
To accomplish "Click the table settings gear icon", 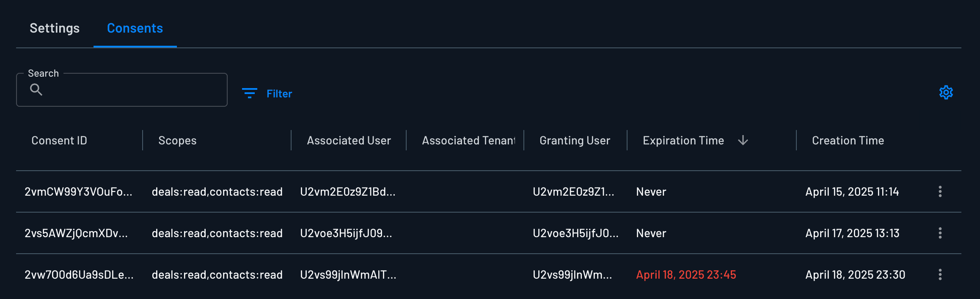I will click(x=946, y=93).
